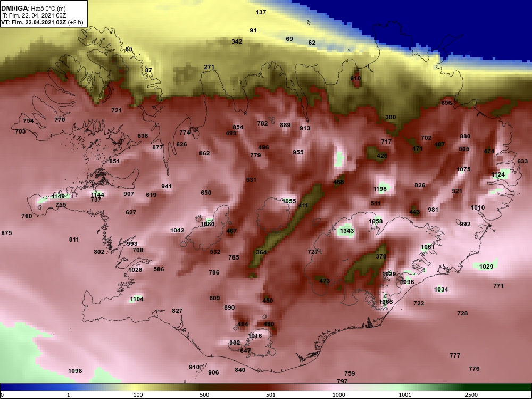Select the 1149 label on the peninsula
Screen dimensions: 532x399
pyautogui.click(x=57, y=196)
